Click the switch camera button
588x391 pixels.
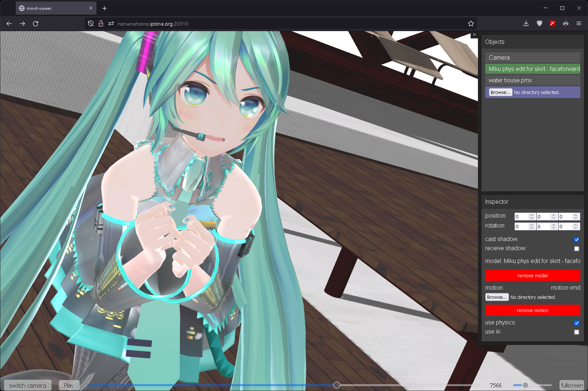[27, 385]
